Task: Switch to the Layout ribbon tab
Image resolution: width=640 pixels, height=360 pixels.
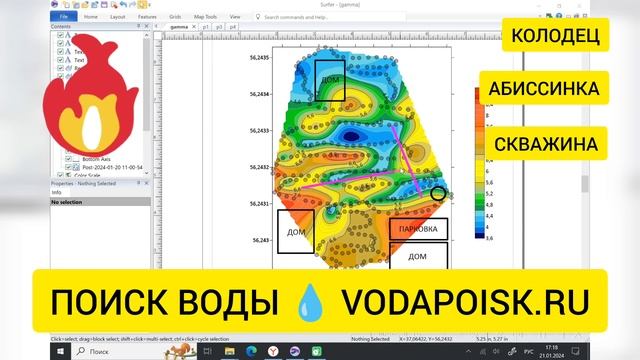Action: (x=118, y=17)
